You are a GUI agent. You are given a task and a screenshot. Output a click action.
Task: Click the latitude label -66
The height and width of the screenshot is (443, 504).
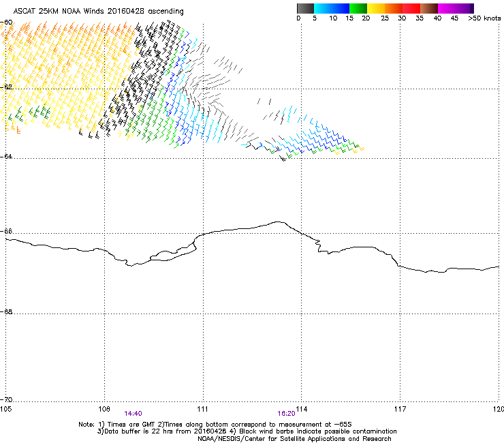tap(6, 231)
